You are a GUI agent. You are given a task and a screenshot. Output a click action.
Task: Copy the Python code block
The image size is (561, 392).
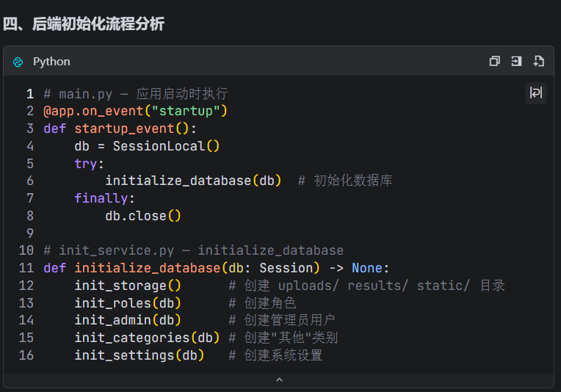[x=494, y=61]
